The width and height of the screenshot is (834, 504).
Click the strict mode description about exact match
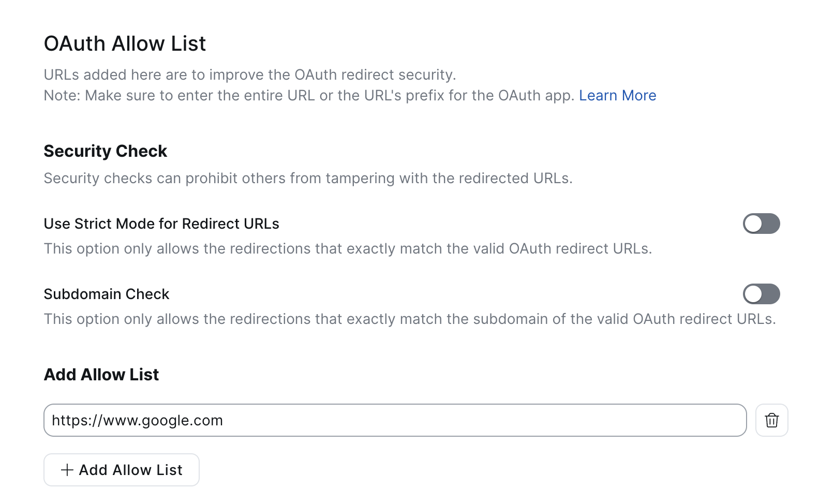click(x=348, y=249)
